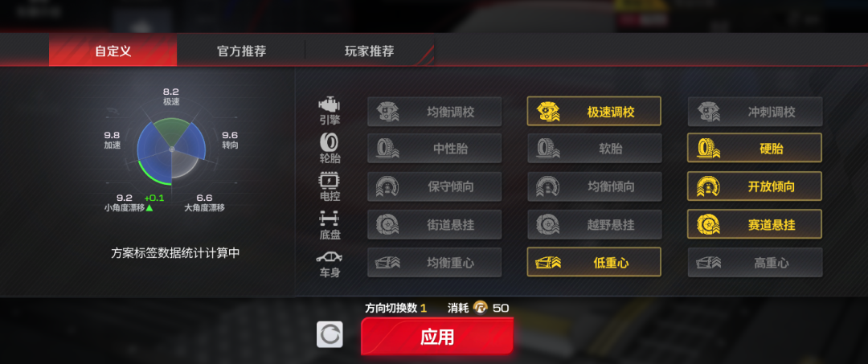Select the 软胎 tire option

[x=594, y=149]
